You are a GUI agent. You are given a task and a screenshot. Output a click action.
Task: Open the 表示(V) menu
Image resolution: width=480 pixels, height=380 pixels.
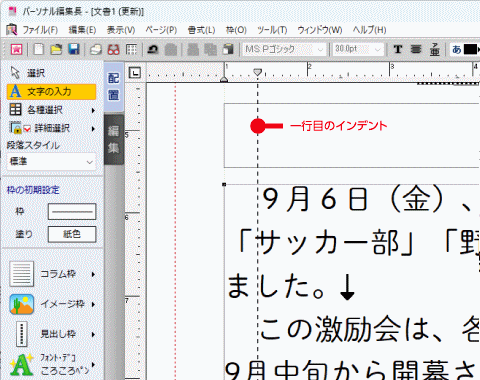[121, 30]
